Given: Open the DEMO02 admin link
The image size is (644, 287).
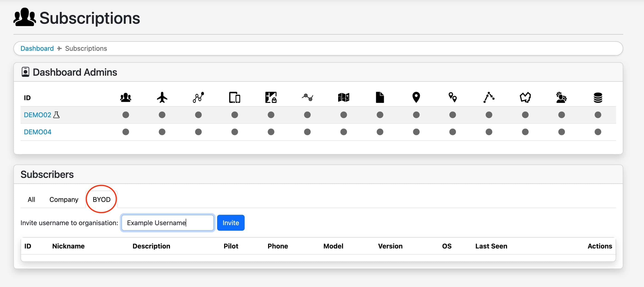Looking at the screenshot, I should [37, 115].
